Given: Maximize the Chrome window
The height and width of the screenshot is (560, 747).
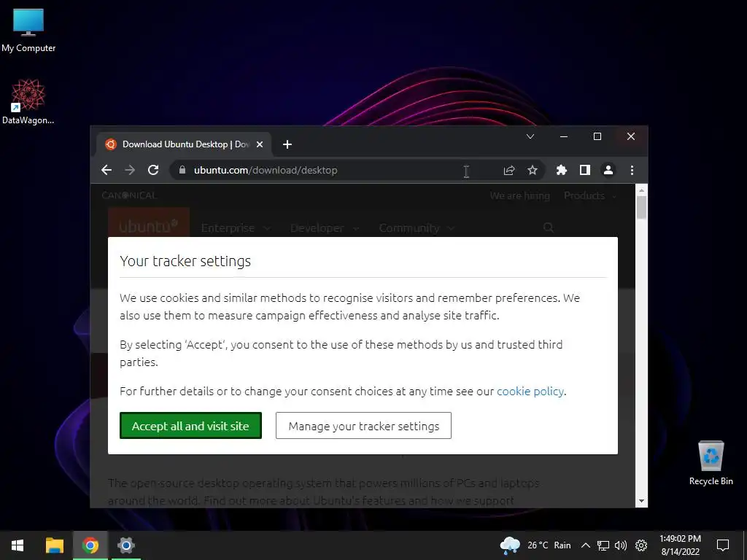Looking at the screenshot, I should (x=597, y=136).
